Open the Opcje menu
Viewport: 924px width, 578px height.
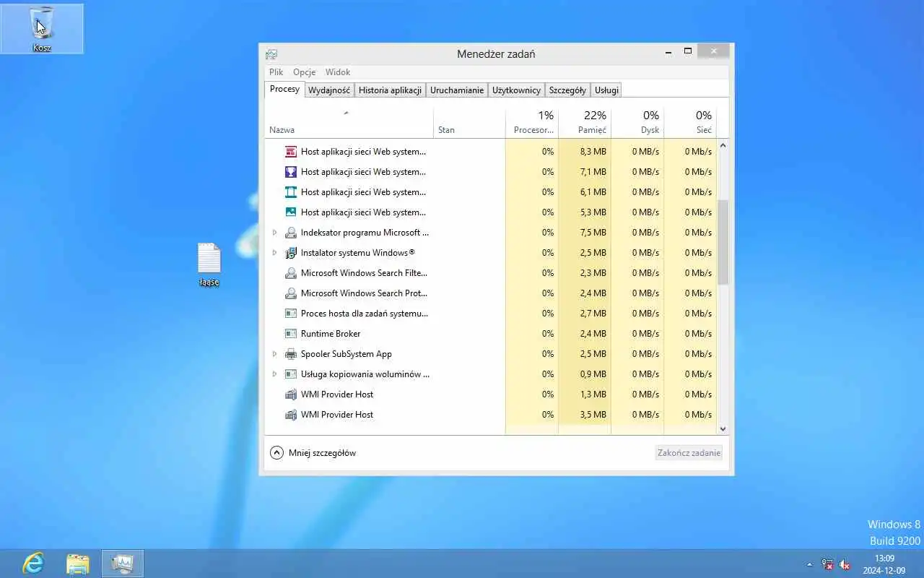(x=305, y=72)
